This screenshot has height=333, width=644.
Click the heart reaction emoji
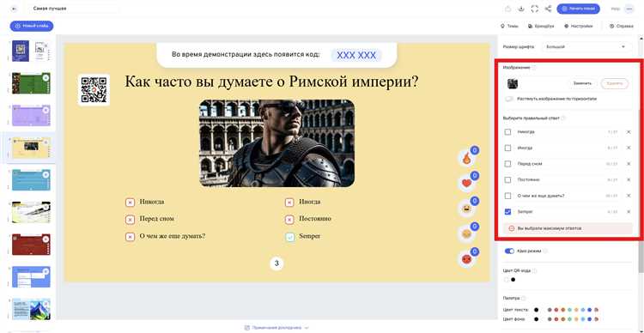(x=466, y=184)
